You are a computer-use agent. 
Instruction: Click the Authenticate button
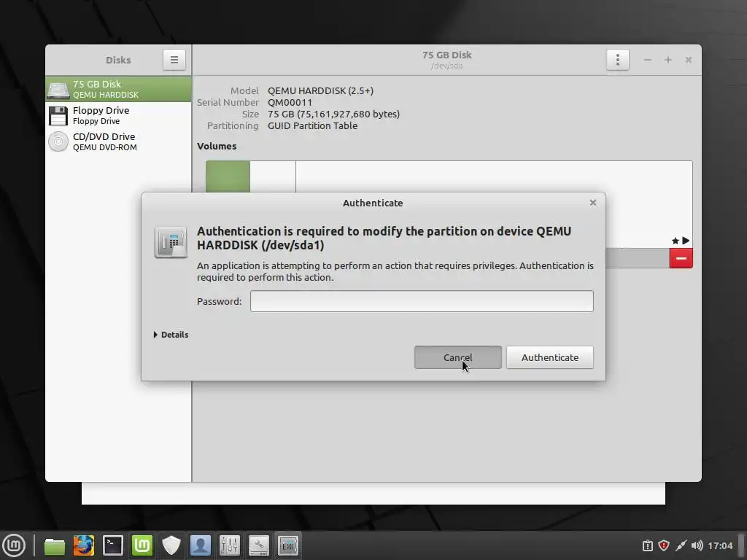click(x=550, y=357)
